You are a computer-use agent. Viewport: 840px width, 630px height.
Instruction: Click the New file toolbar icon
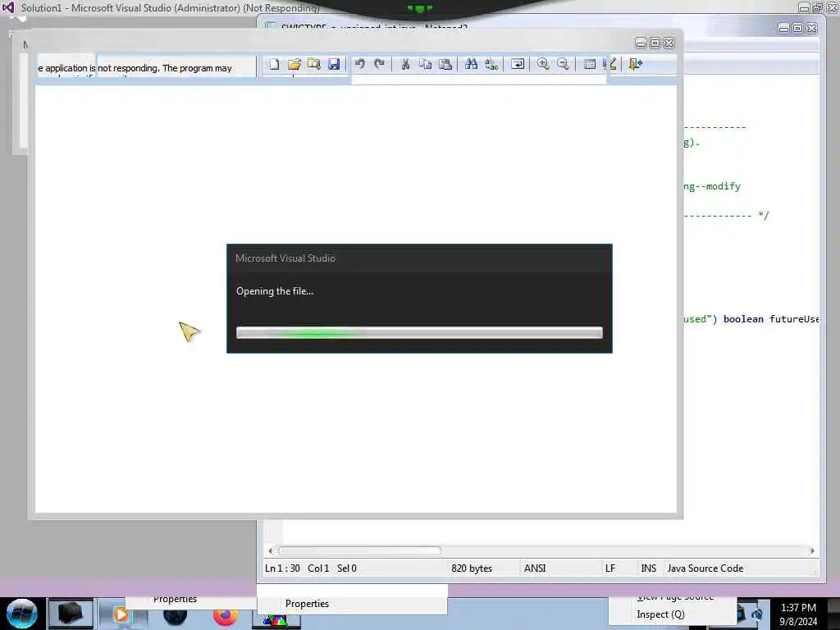tap(274, 64)
